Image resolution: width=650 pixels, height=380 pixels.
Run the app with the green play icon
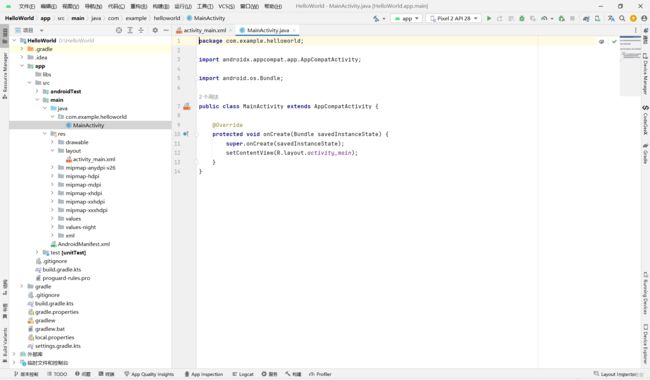pyautogui.click(x=489, y=19)
